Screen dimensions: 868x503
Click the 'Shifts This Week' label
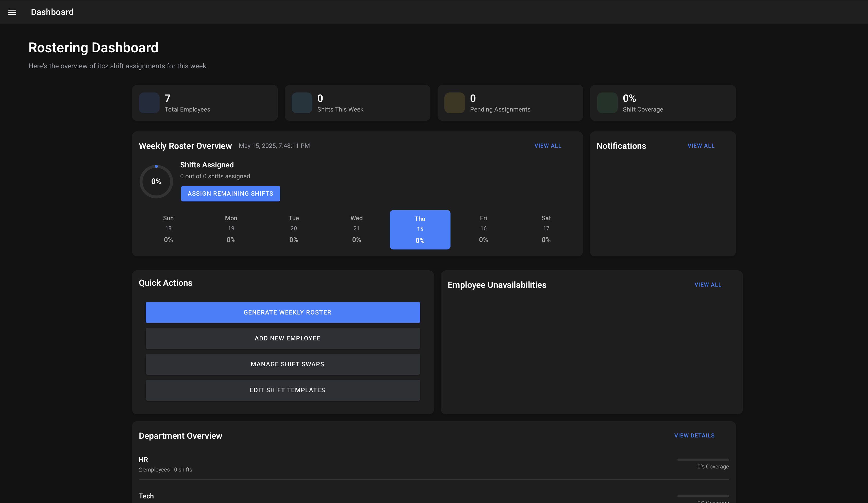tap(340, 109)
